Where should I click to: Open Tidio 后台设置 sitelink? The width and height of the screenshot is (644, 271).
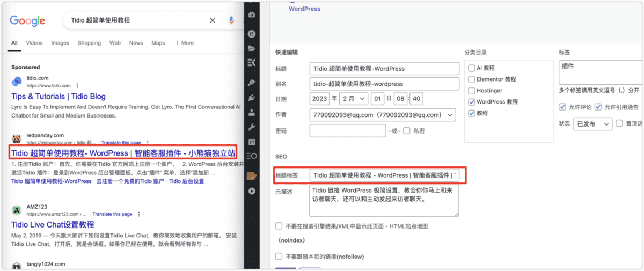click(186, 181)
